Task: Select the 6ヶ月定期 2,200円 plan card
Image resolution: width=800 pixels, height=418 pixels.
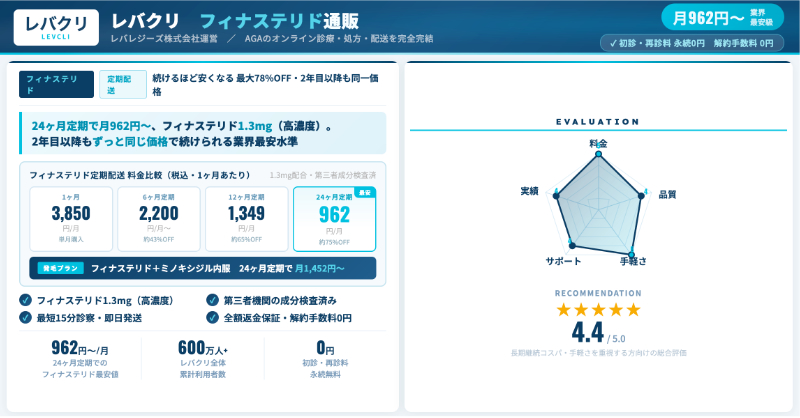Action: [x=158, y=219]
